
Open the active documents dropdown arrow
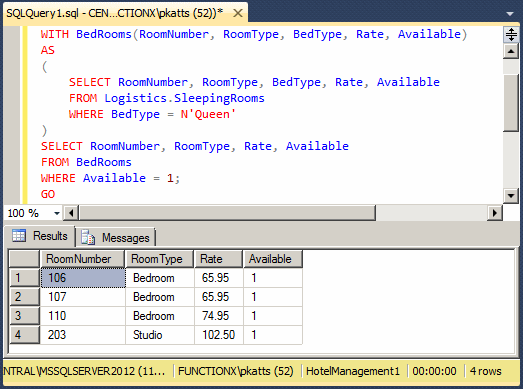tap(510, 14)
